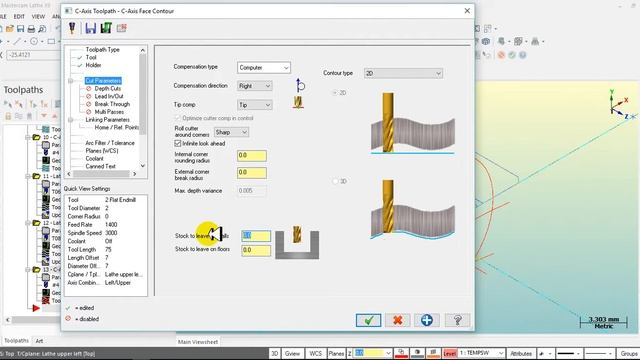Click the red insert arrow in Toolpaths tree
Screen dimensions: 640x360
coord(36,308)
